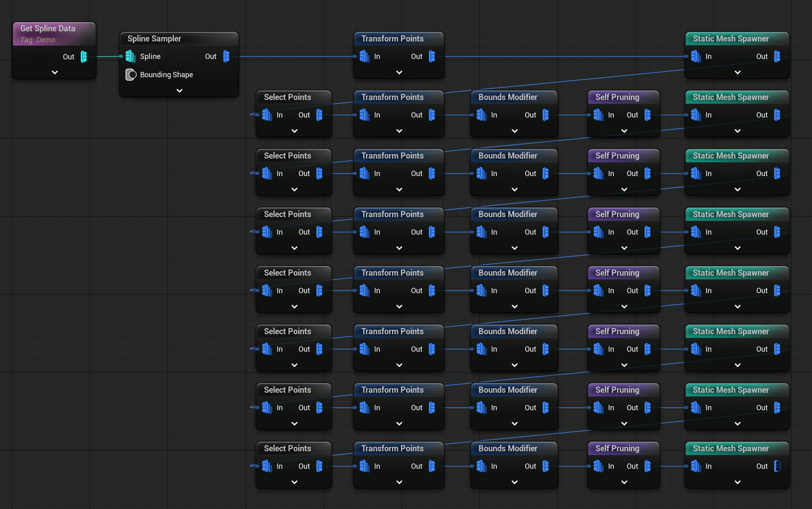Expand the bottommost Static Mesh Spawner chevron
The image size is (812, 509).
click(x=738, y=482)
